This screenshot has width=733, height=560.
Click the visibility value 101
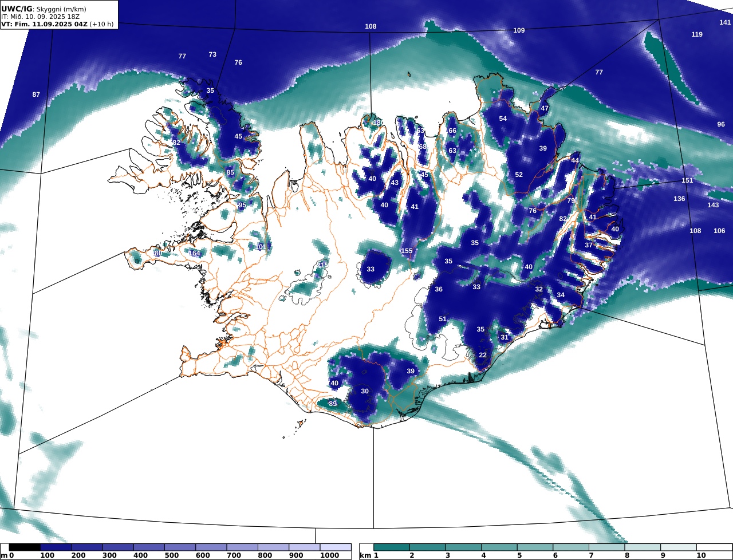tap(261, 247)
